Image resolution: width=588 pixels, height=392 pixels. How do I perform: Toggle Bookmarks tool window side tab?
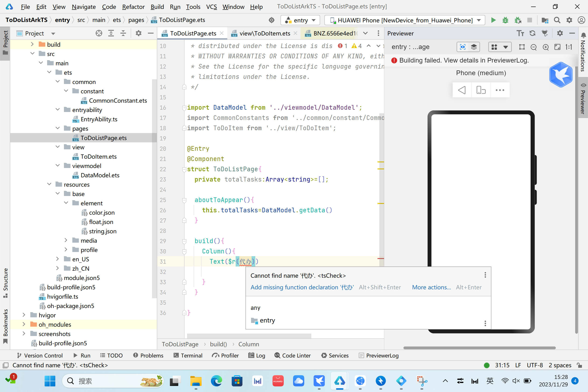tap(5, 326)
